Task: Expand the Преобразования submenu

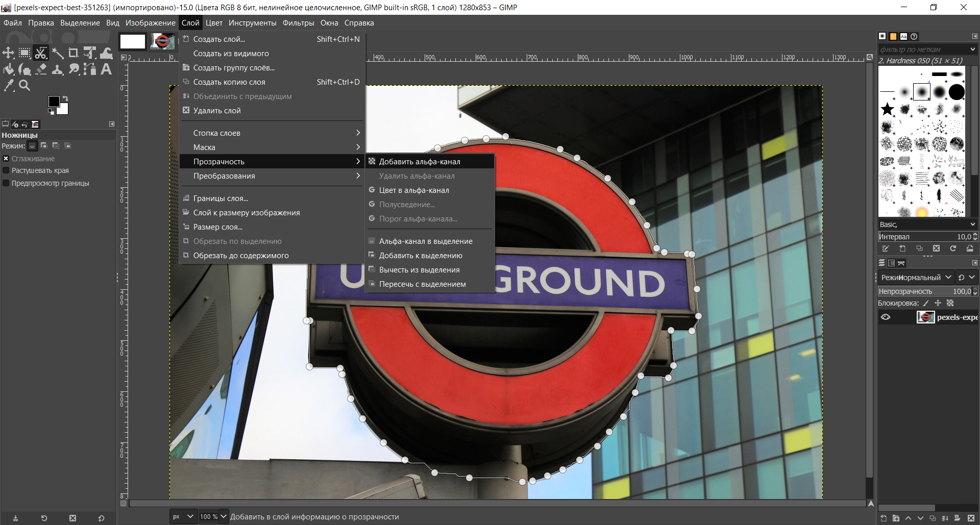Action: pyautogui.click(x=272, y=176)
